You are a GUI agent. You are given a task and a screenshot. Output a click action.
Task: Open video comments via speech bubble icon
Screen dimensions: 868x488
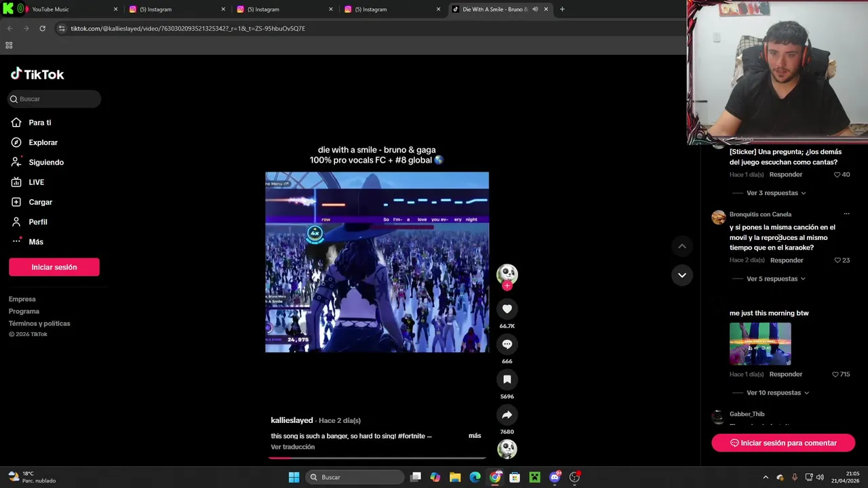pos(507,344)
